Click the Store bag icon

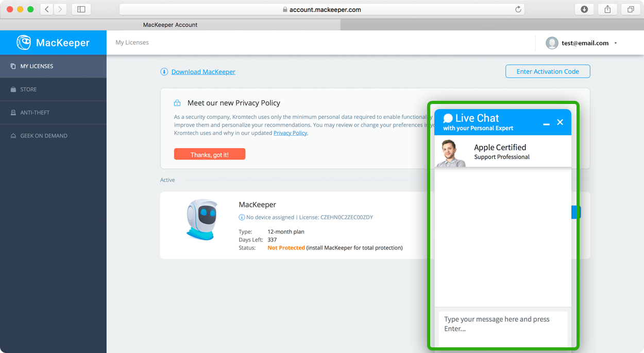tap(13, 90)
